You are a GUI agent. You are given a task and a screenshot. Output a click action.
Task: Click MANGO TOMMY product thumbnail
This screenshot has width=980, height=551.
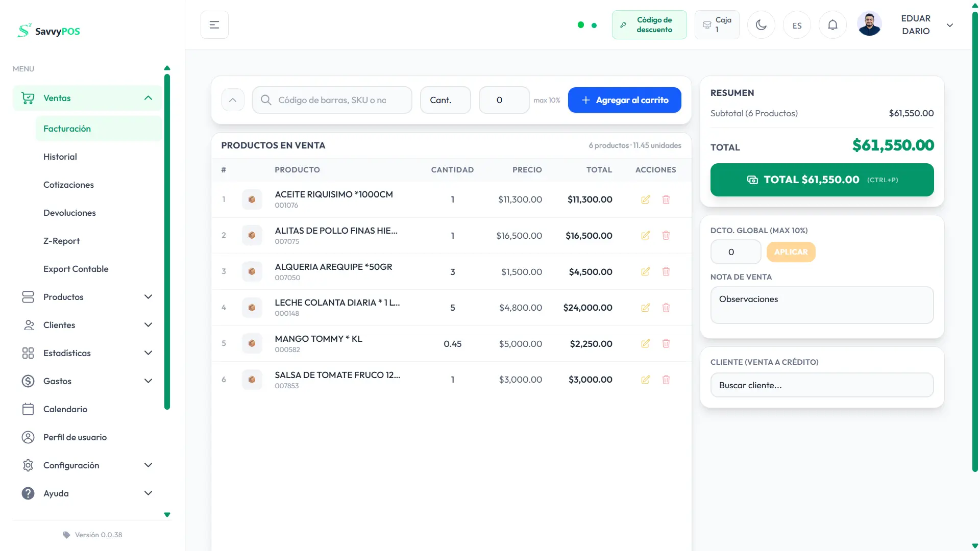(x=252, y=343)
